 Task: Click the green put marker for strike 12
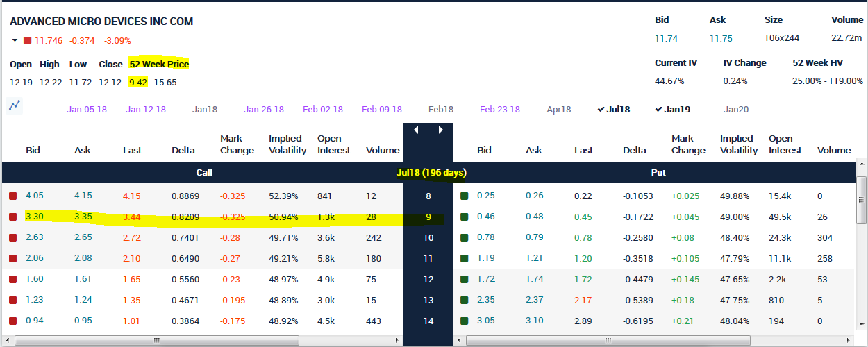tap(465, 280)
